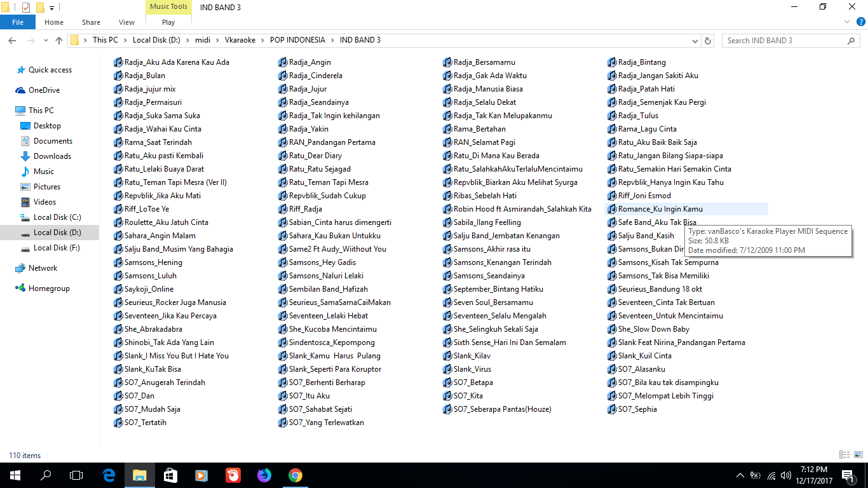868x488 pixels.
Task: Select file SO7_Sephia
Action: [632, 409]
